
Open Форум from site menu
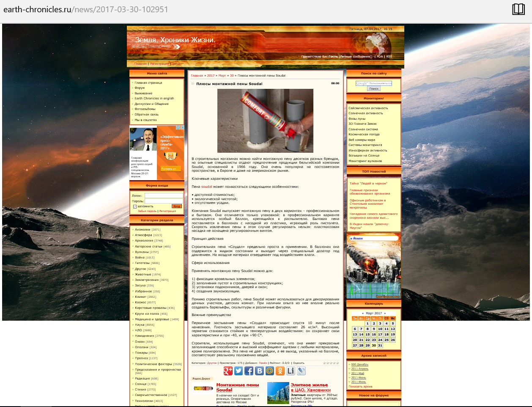click(140, 88)
